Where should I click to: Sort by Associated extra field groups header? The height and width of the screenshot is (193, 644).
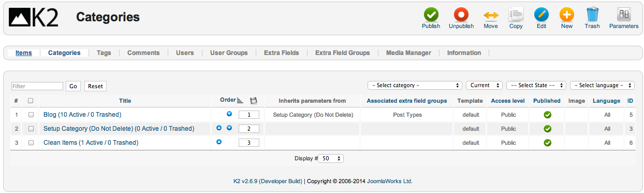point(407,101)
